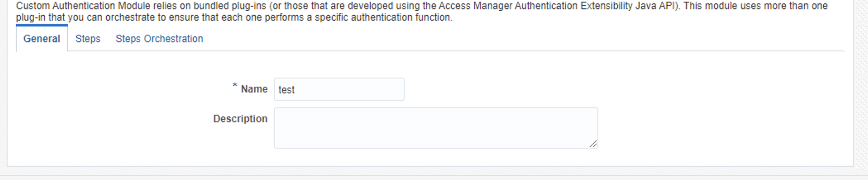Focus the Description text area
Screen dimensions: 868x180
coord(435,128)
